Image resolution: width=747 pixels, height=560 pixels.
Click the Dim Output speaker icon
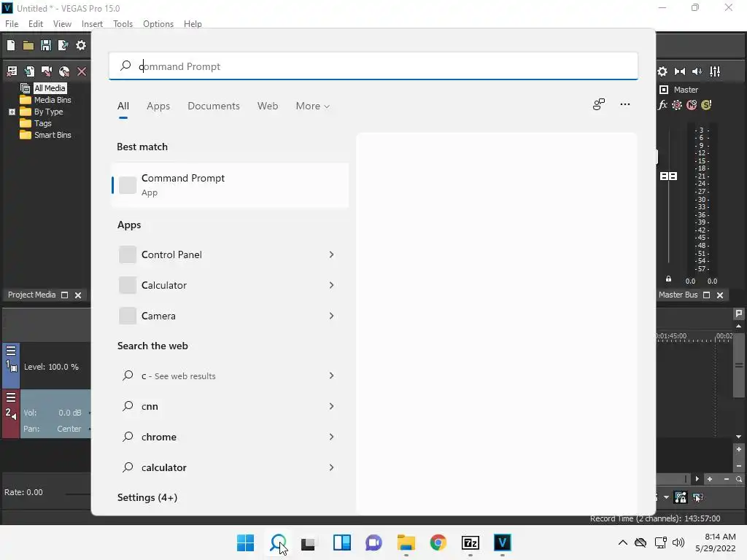click(697, 71)
